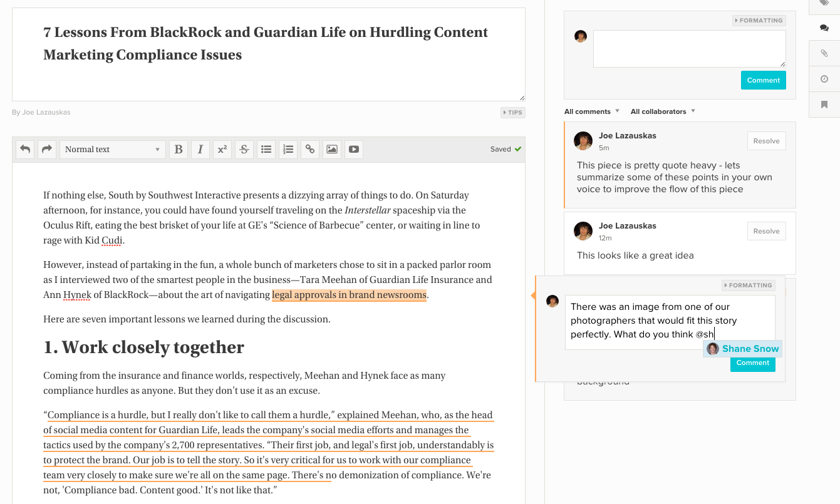Click avatar beside the top comment box

581,36
